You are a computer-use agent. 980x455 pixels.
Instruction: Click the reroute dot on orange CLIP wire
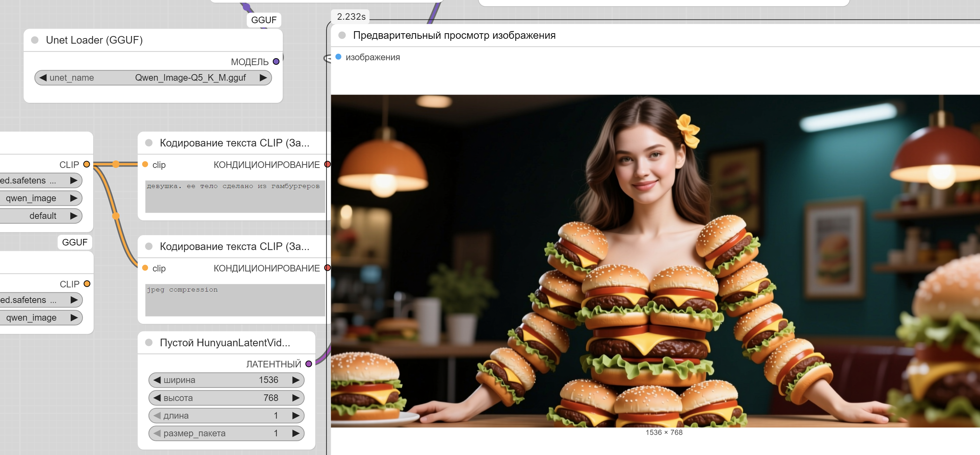(x=116, y=164)
